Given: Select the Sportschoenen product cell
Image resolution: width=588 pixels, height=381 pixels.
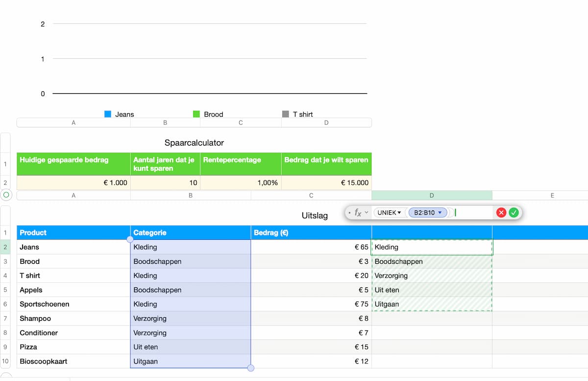Looking at the screenshot, I should coord(73,304).
